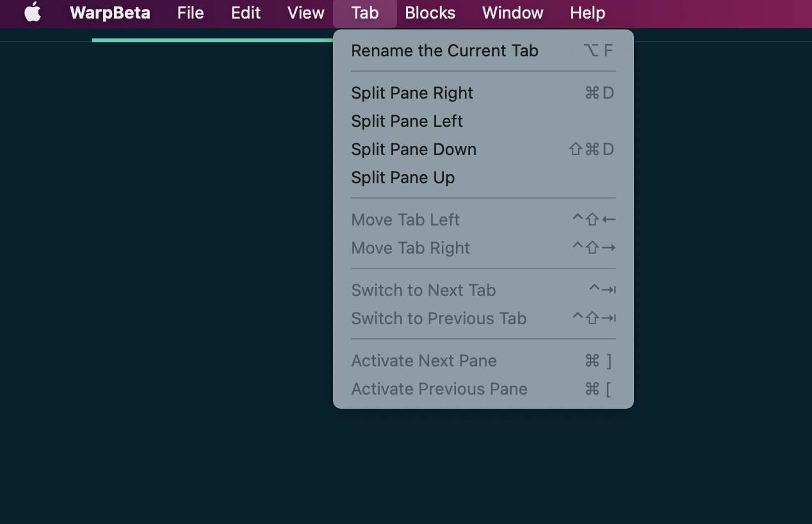This screenshot has height=524, width=812.
Task: Switch to Previous Tab via menu
Action: tap(438, 318)
